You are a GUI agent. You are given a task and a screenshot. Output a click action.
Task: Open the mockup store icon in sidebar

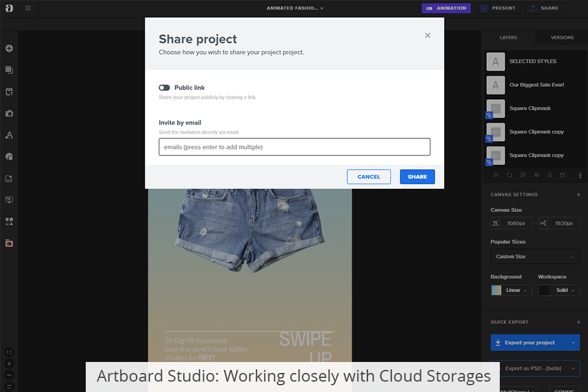[9, 91]
